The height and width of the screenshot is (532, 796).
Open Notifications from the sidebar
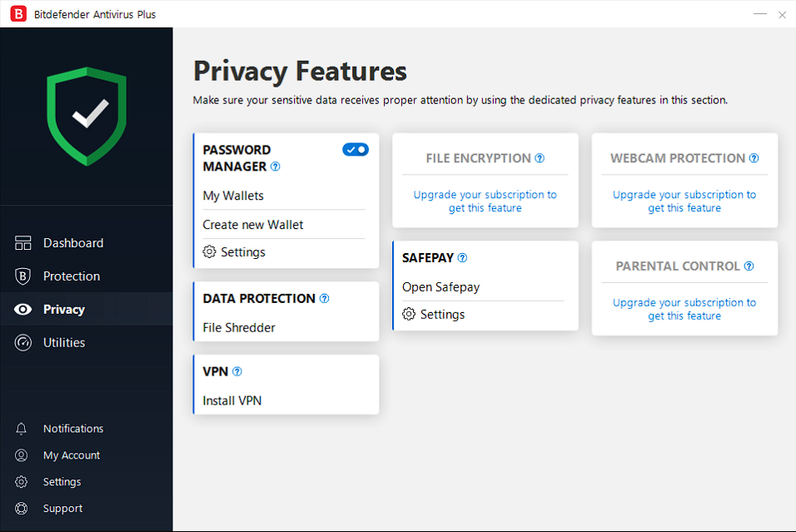(x=73, y=429)
